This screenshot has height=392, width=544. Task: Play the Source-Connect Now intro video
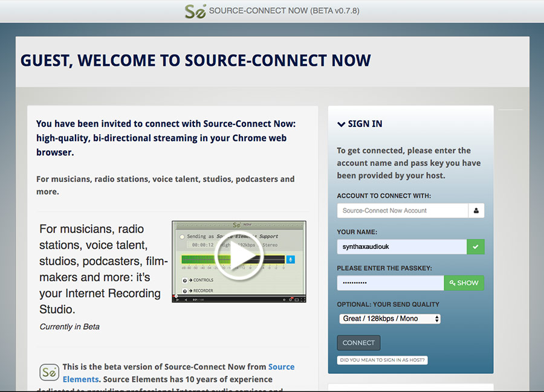[x=239, y=255]
